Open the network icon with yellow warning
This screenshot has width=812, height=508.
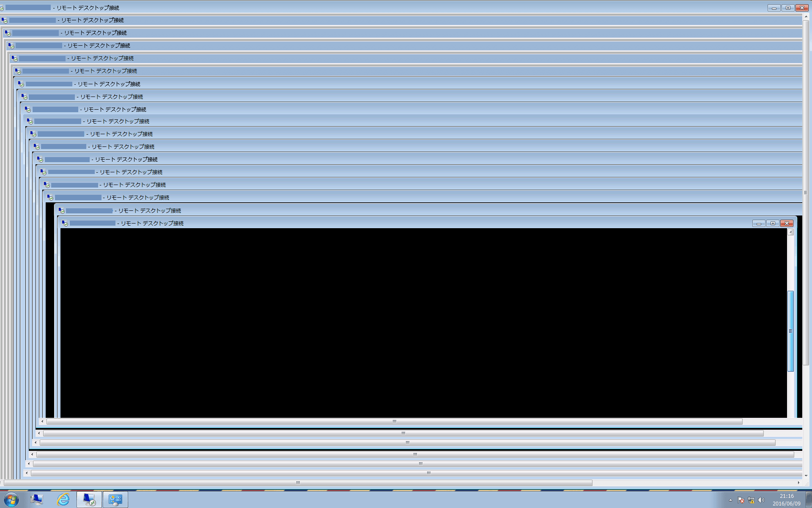tap(751, 500)
